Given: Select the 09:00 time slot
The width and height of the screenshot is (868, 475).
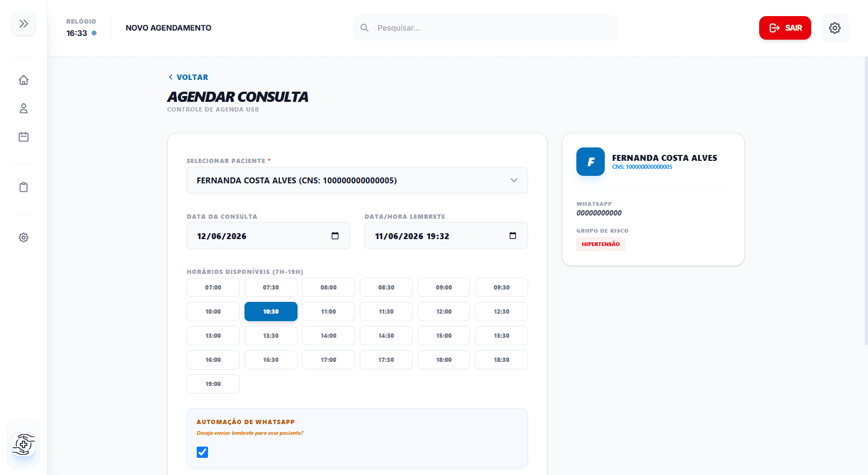Looking at the screenshot, I should click(444, 287).
